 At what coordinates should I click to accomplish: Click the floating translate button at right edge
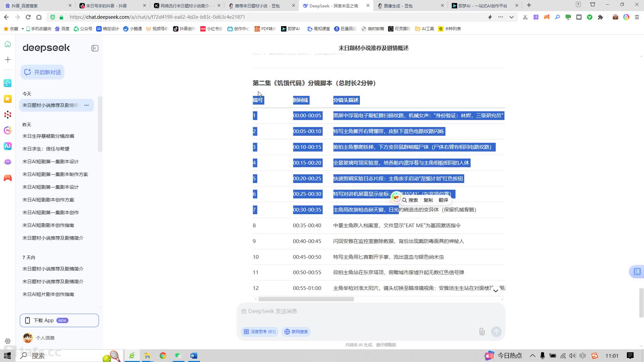(637, 271)
